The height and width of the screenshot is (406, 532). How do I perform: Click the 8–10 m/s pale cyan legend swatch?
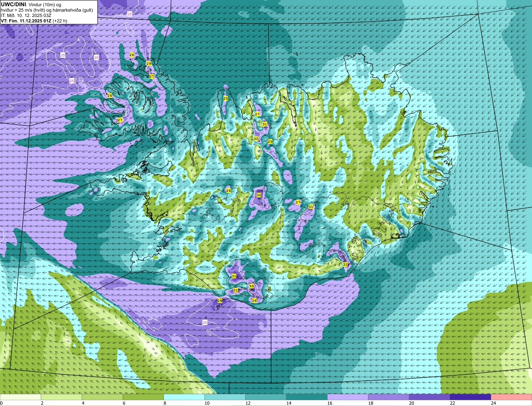coord(184,397)
